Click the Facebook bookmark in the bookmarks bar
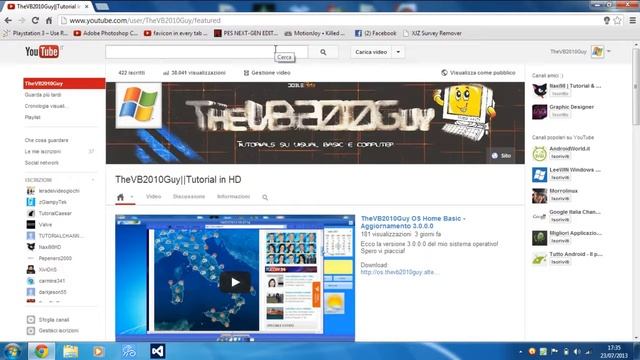Viewport: 640px width, 360px height. (x=376, y=33)
